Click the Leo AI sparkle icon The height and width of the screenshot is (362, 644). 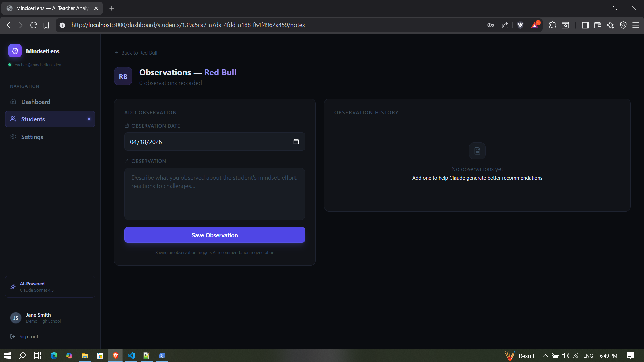click(610, 25)
